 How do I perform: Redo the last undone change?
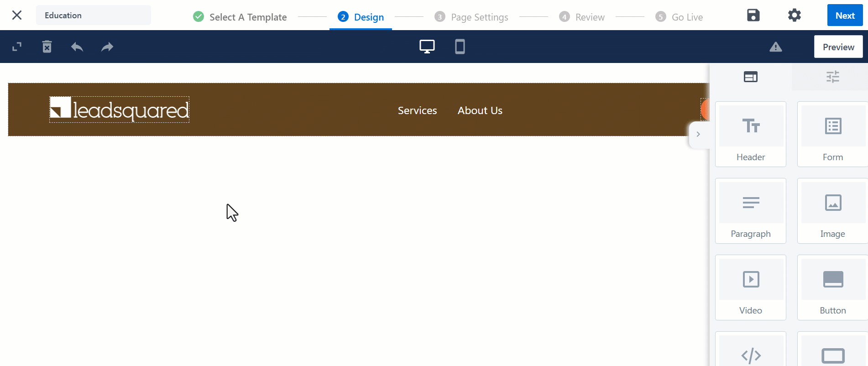pos(107,47)
